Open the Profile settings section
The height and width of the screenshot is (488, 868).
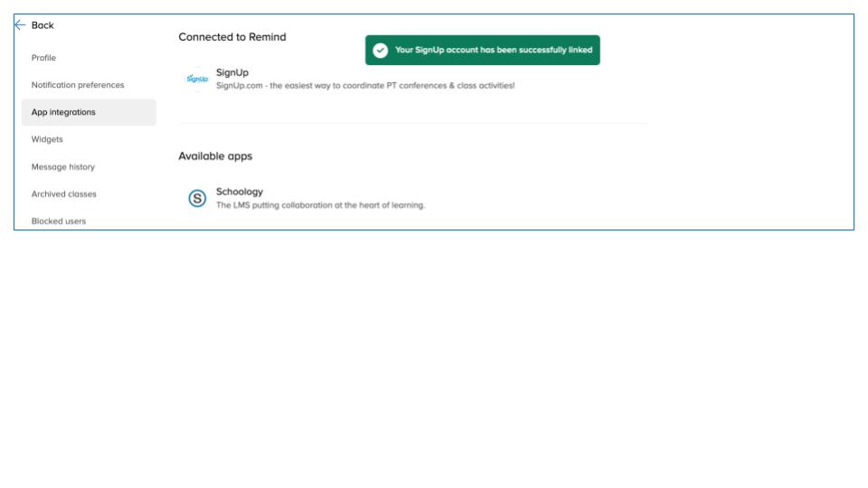[43, 58]
